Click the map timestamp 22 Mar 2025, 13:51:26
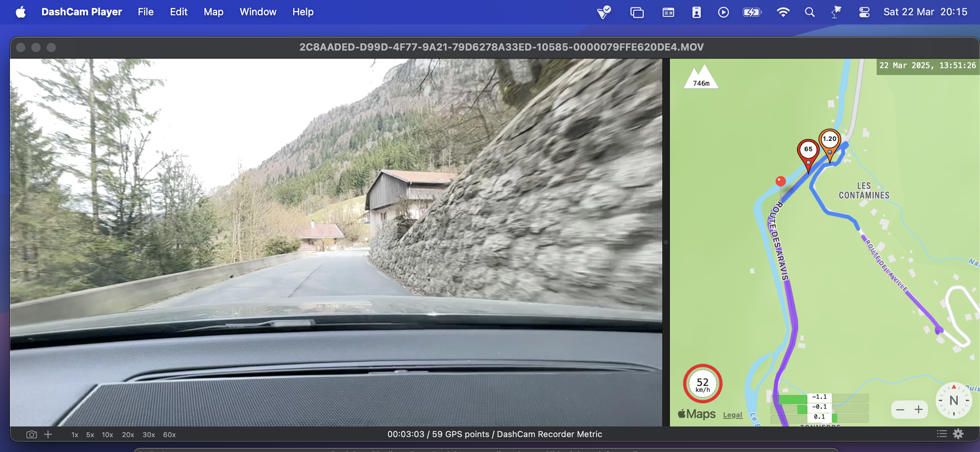 tap(927, 66)
